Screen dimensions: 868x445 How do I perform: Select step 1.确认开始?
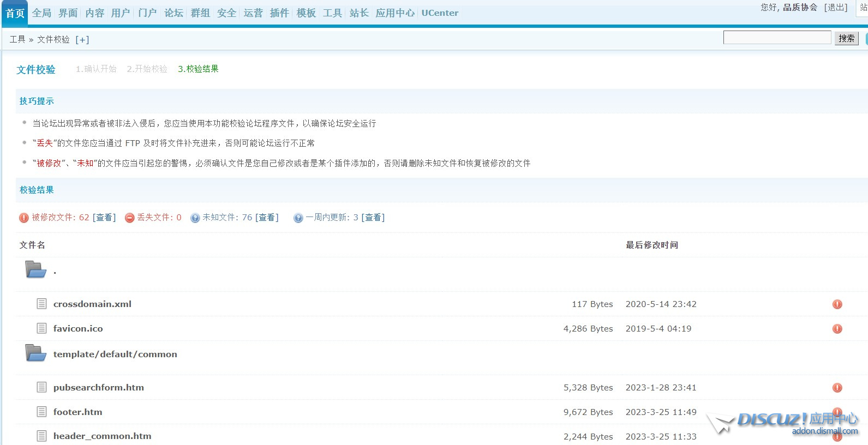(x=96, y=69)
